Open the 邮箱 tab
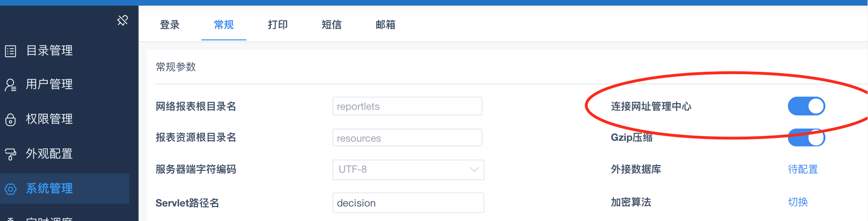The image size is (868, 221). click(386, 24)
